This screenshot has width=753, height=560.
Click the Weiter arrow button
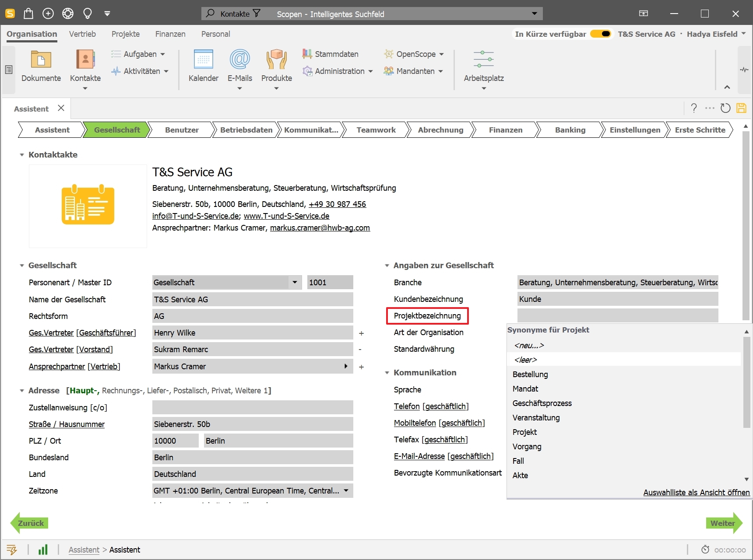tap(724, 523)
